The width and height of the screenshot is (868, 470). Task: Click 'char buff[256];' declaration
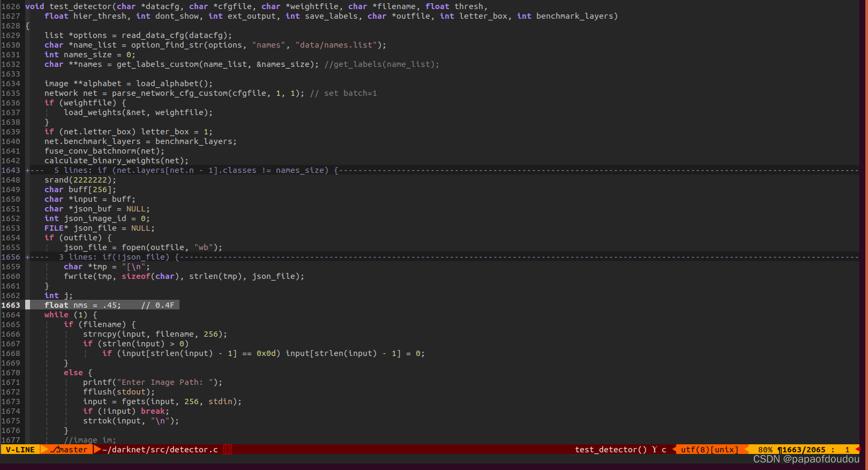80,189
